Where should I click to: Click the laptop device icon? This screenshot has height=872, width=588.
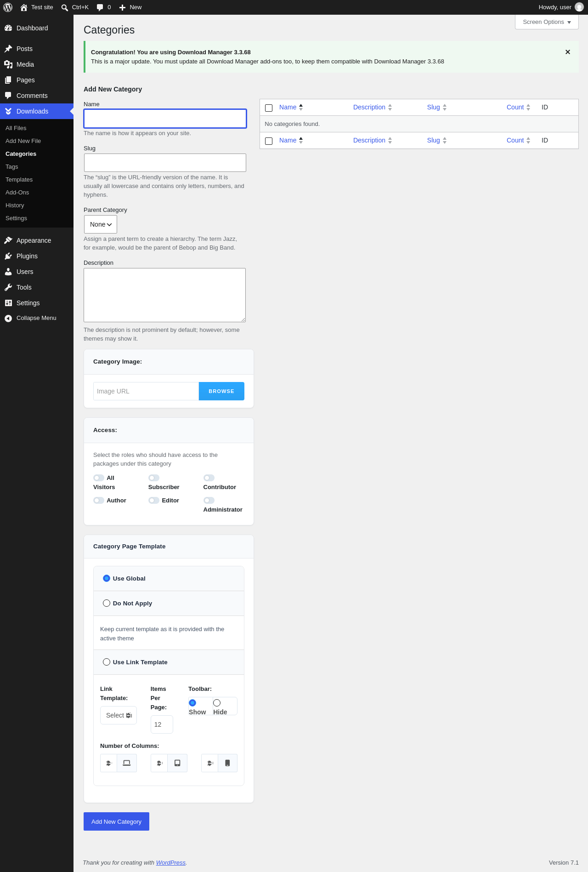(127, 763)
